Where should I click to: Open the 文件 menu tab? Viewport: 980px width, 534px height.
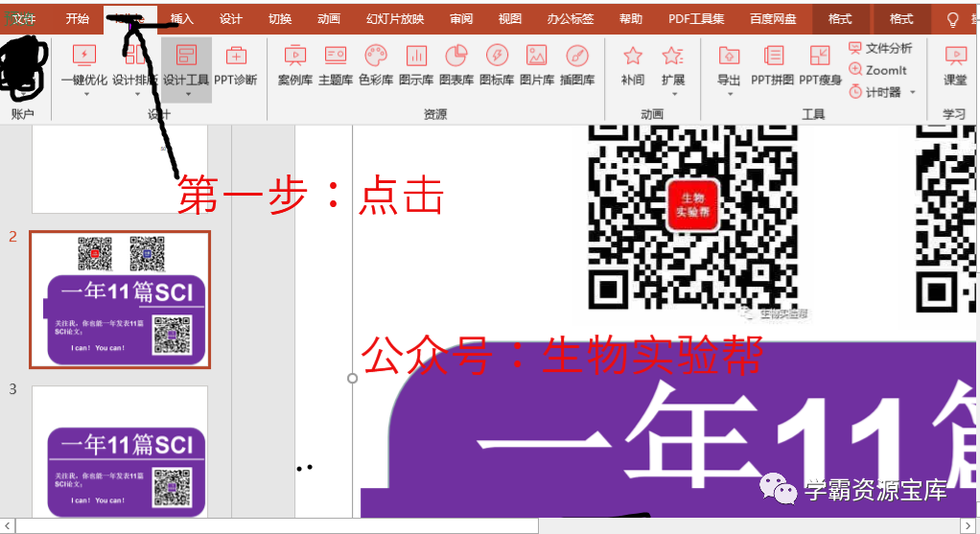22,19
